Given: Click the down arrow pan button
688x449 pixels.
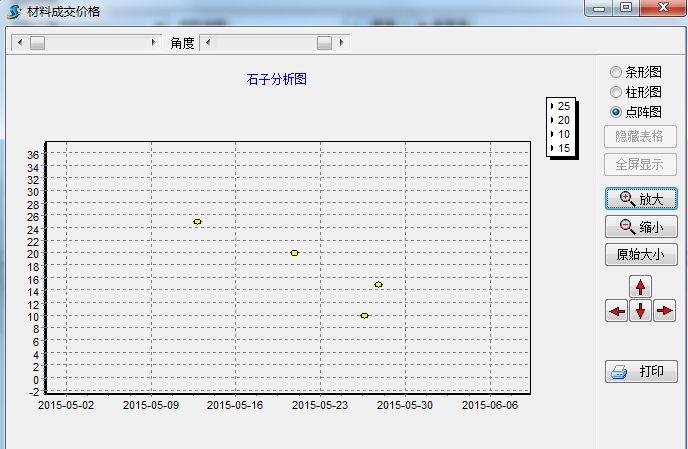Looking at the screenshot, I should [x=641, y=311].
